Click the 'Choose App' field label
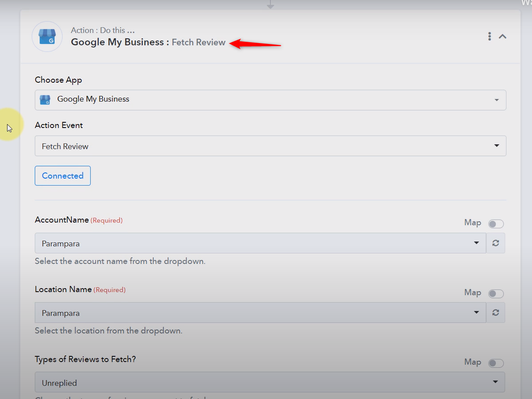Screen dimensions: 532x399 (x=59, y=80)
